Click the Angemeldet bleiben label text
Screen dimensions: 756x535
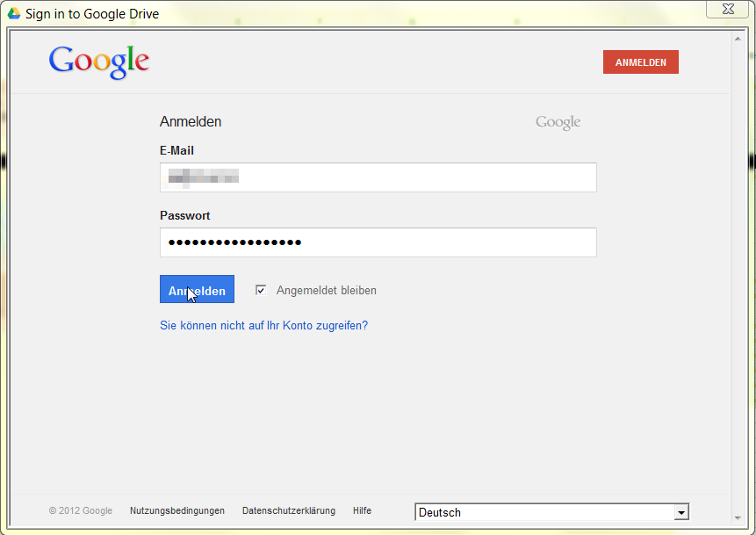(327, 291)
